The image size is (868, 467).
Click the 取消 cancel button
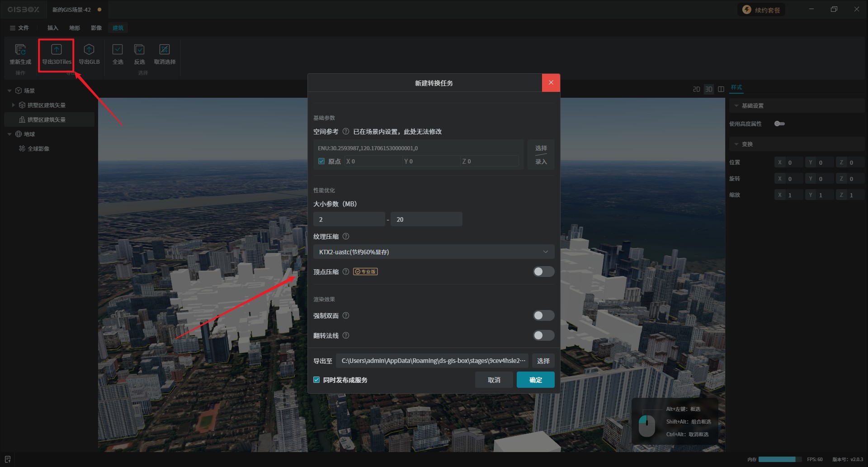[494, 380]
